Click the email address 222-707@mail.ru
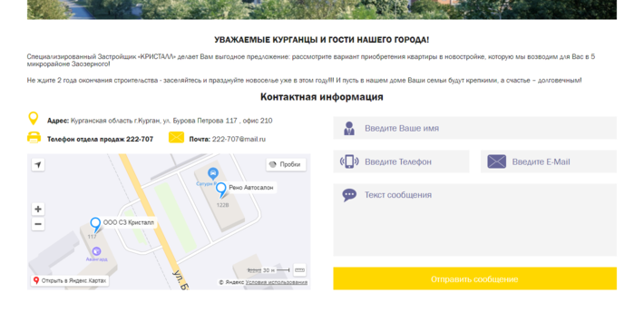 [239, 140]
